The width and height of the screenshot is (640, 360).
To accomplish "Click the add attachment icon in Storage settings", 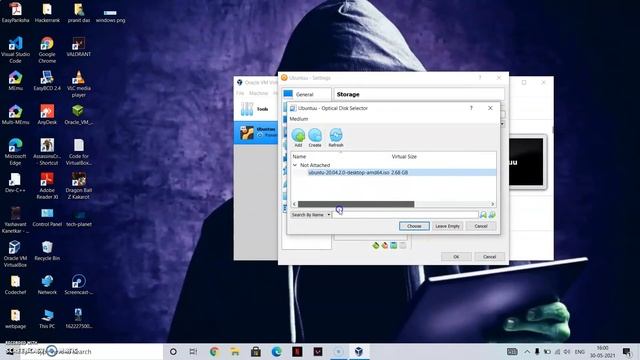I will click(x=393, y=245).
